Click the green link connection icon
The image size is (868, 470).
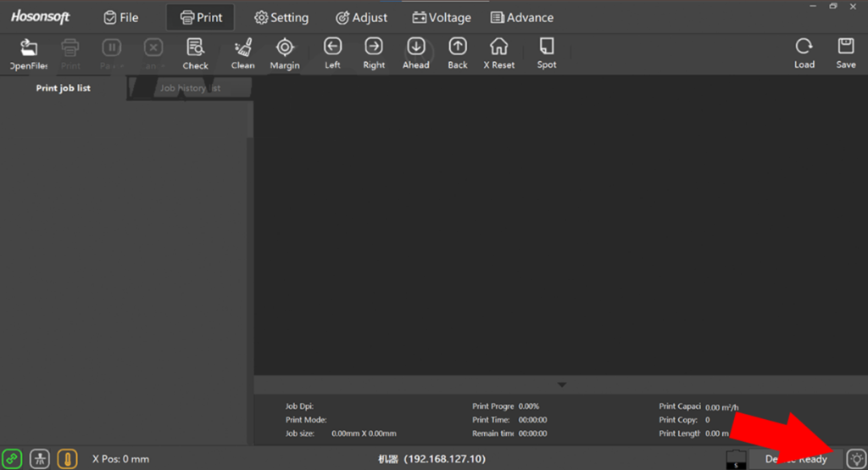point(12,459)
